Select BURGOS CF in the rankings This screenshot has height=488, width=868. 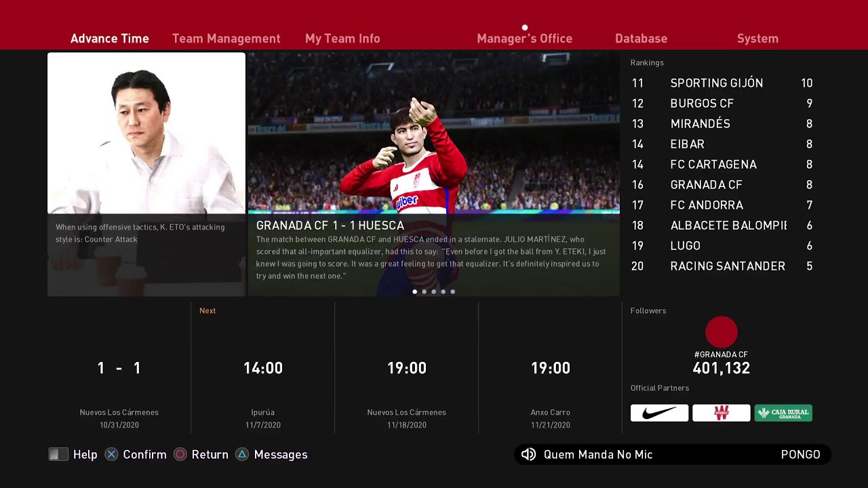[x=722, y=104]
